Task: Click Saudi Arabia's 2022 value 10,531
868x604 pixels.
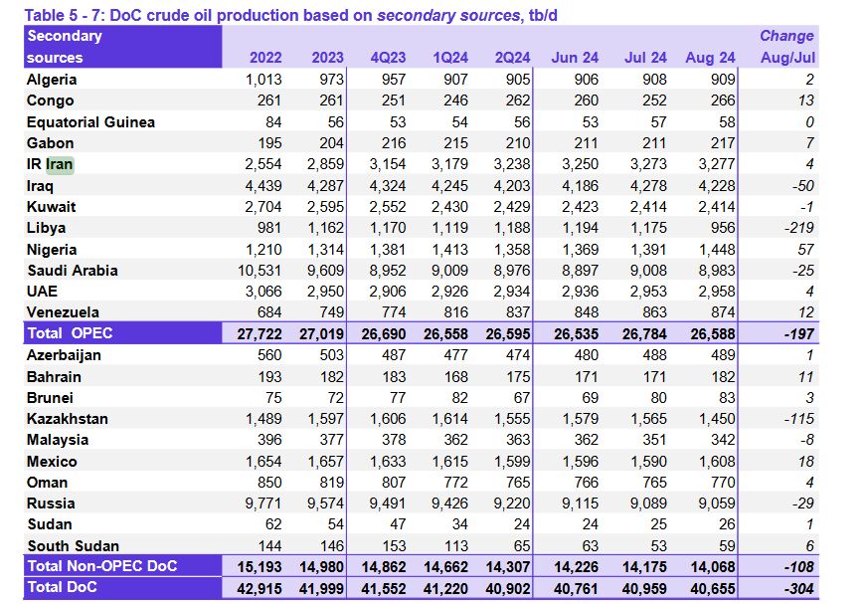Action: tap(259, 271)
